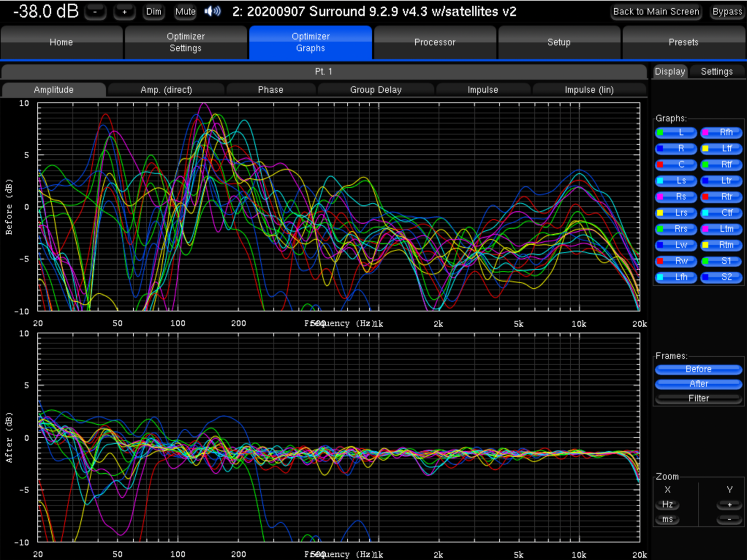Toggle the S2 subwoofer graph
747x560 pixels.
coord(721,277)
